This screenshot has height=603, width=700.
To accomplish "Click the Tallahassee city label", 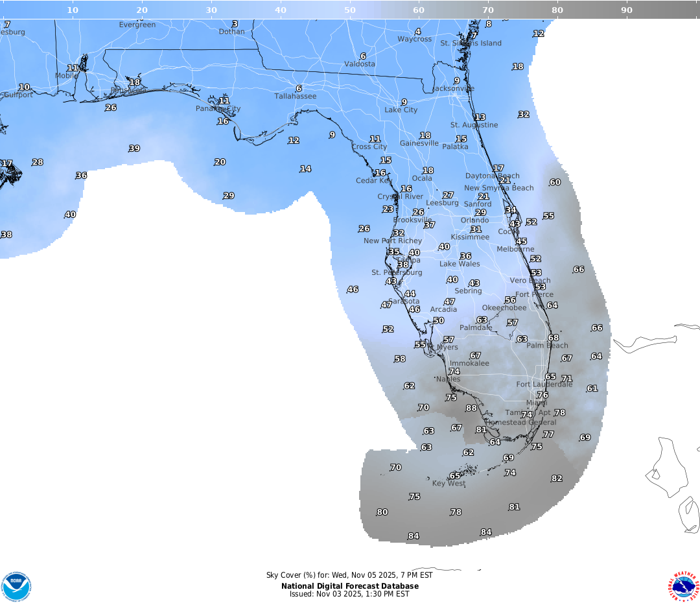I will pos(296,96).
